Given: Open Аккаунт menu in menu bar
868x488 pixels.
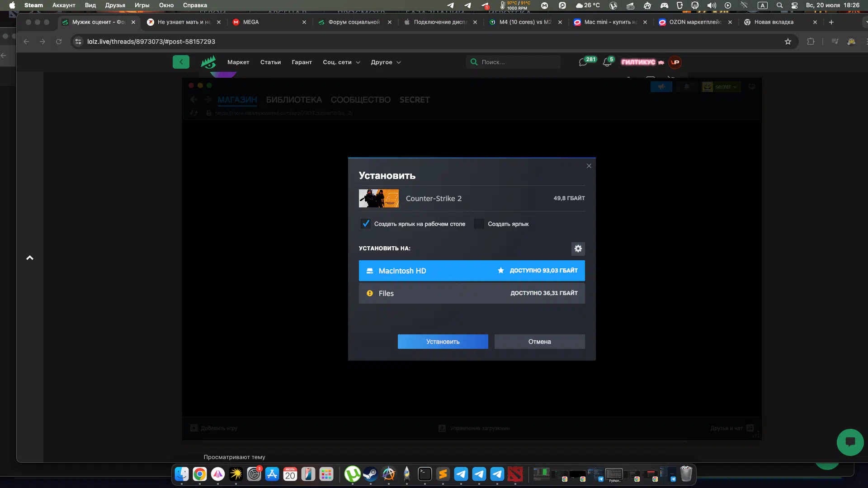Looking at the screenshot, I should pyautogui.click(x=64, y=5).
